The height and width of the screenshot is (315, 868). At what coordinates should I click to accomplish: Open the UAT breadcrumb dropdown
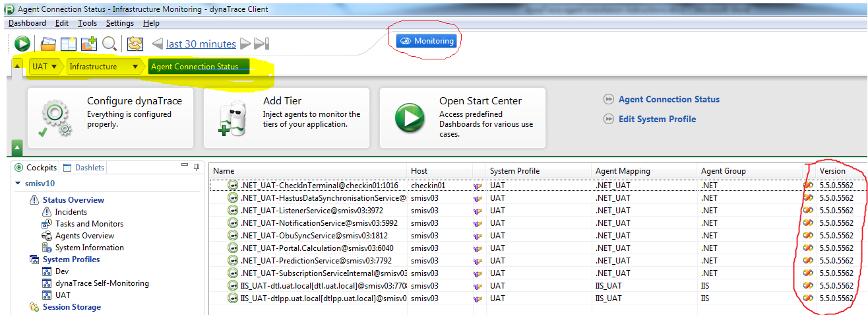(x=44, y=67)
